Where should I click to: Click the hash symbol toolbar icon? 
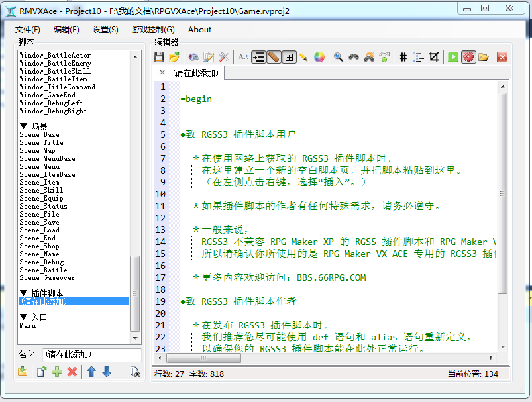pos(403,57)
